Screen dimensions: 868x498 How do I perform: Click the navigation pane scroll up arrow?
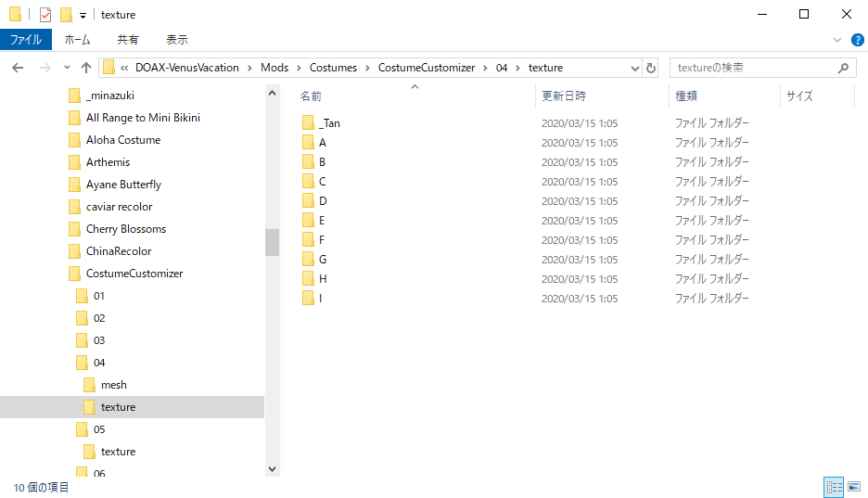(272, 93)
